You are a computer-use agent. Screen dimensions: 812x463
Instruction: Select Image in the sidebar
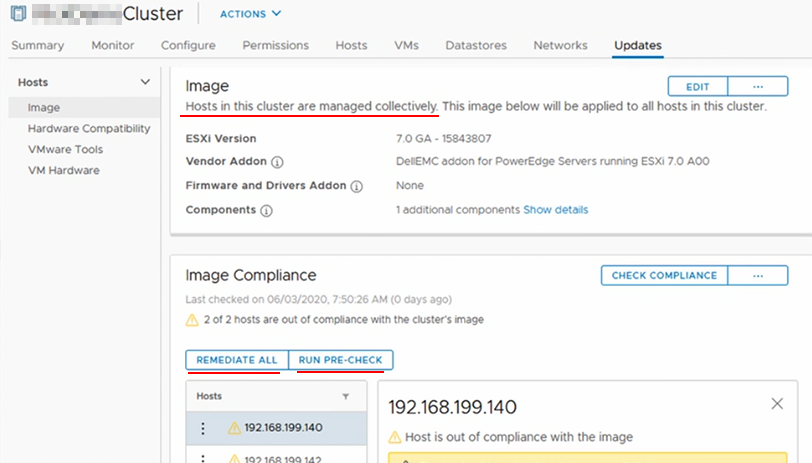(84, 107)
